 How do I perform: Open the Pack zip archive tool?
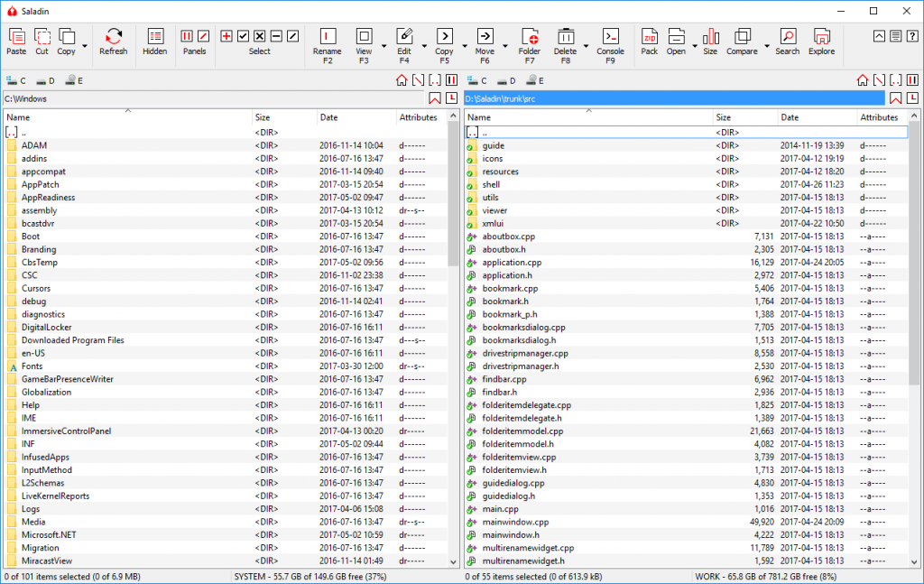click(x=650, y=42)
